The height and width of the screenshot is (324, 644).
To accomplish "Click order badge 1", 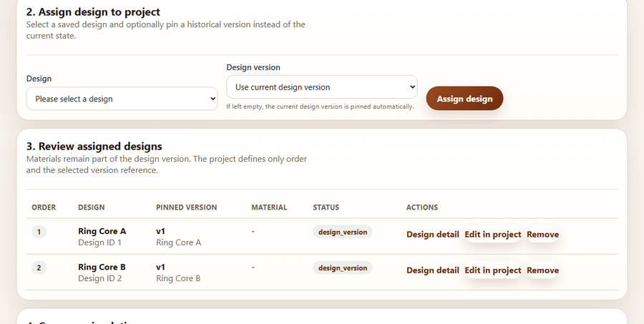I will (x=39, y=232).
